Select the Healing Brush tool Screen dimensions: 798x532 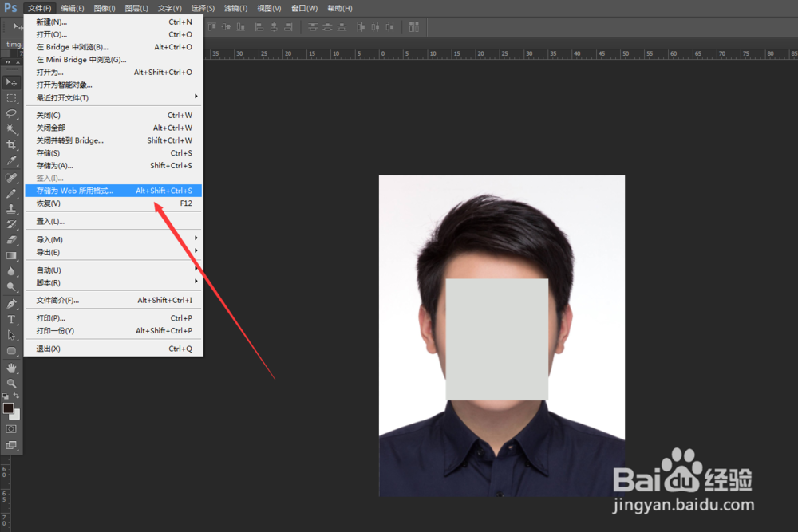coord(11,178)
